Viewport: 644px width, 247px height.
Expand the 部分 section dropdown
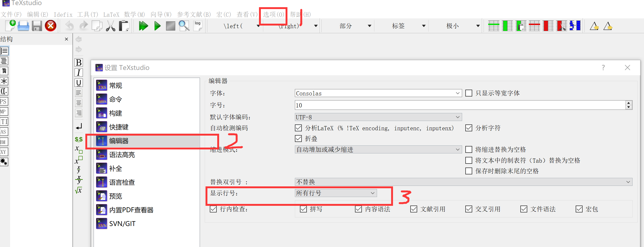pyautogui.click(x=369, y=26)
